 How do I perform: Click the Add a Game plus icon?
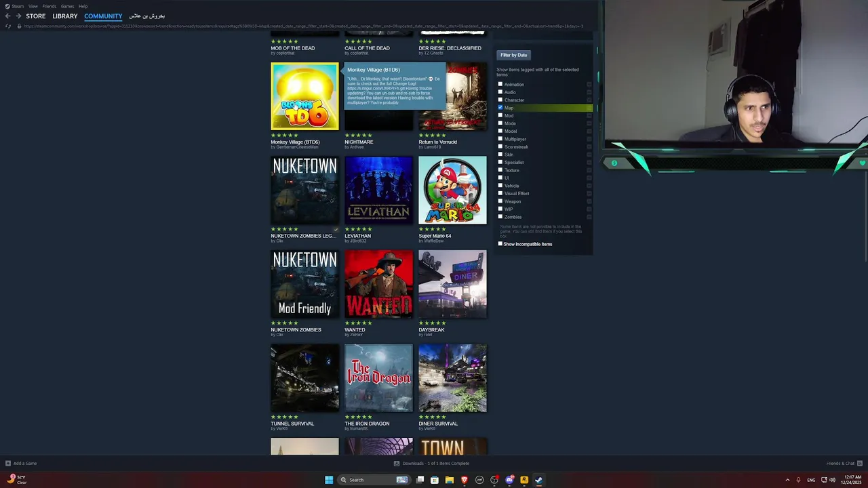(x=8, y=464)
